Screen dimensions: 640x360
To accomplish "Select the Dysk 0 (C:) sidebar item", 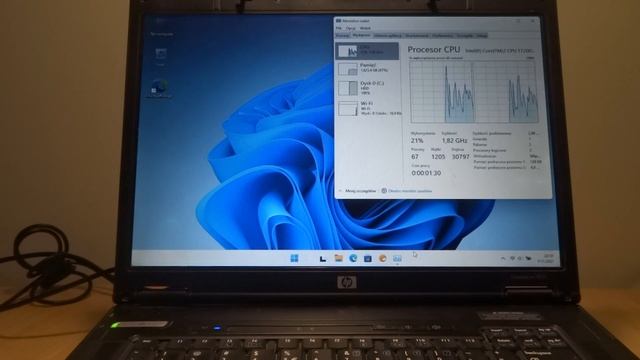I will coord(367,88).
